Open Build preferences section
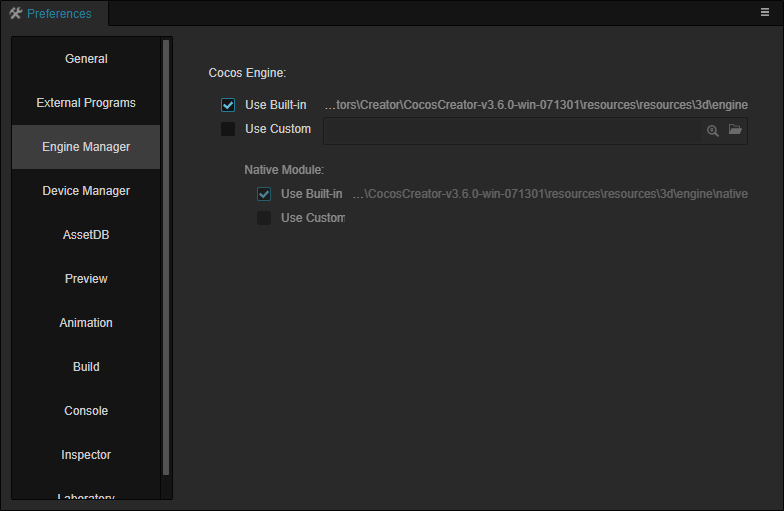Screen dimensions: 784x511 point(86,367)
